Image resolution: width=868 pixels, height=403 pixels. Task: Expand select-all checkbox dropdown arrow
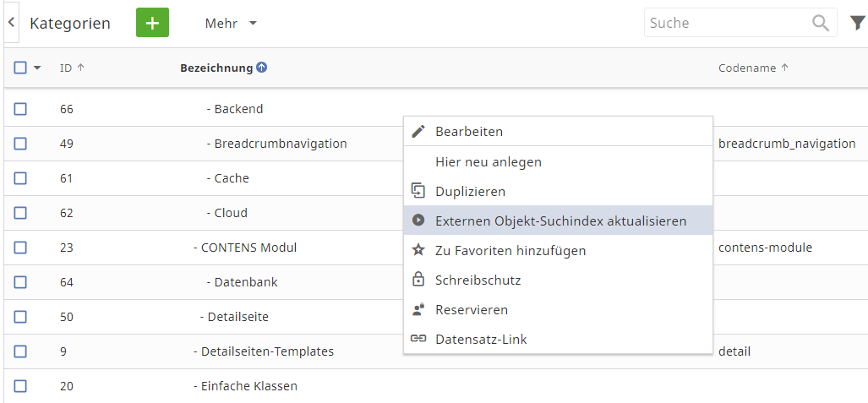click(x=37, y=68)
